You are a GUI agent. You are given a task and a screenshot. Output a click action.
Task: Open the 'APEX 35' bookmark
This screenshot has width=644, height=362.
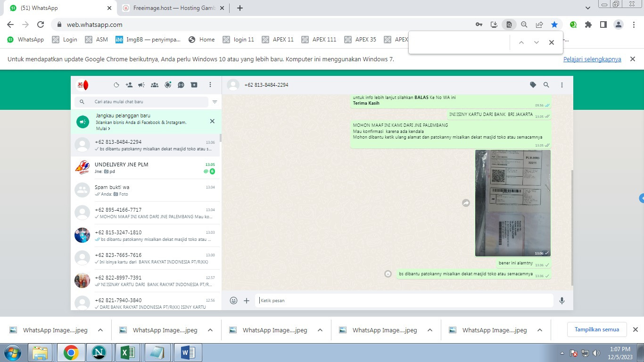point(361,40)
